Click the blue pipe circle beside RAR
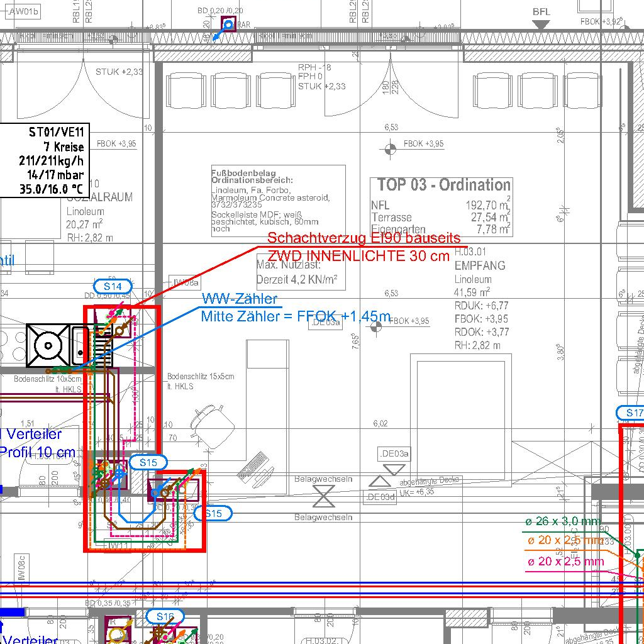Screen dimensions: 644x644 (228, 25)
